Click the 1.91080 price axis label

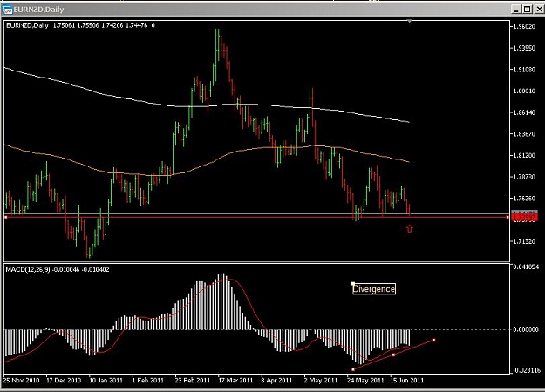pyautogui.click(x=524, y=70)
